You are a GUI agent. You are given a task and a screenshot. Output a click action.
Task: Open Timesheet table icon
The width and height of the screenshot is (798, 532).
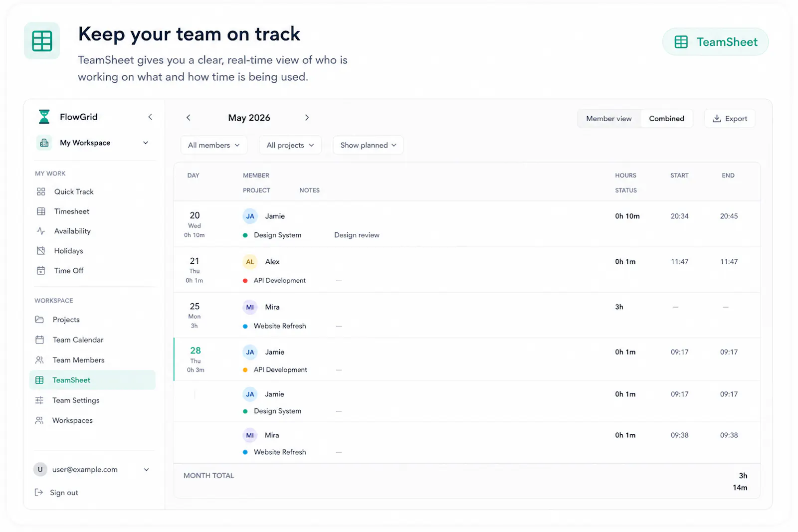[41, 211]
